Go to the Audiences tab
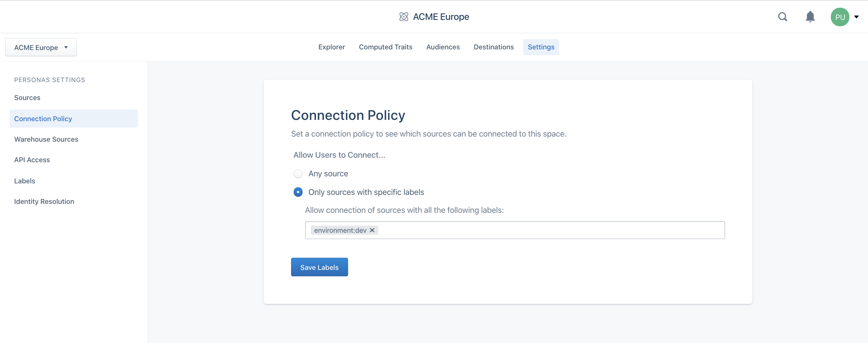The image size is (868, 343). coord(443,47)
